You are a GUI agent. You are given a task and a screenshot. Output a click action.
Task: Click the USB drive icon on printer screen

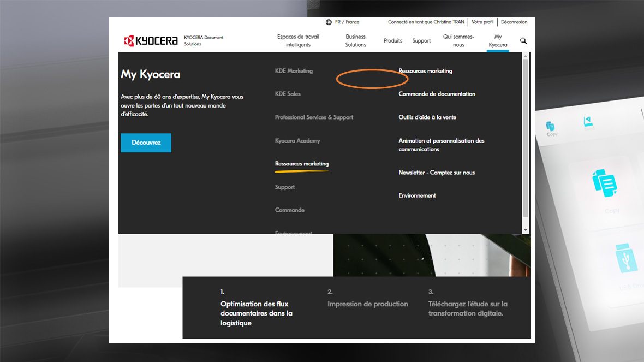tap(625, 258)
